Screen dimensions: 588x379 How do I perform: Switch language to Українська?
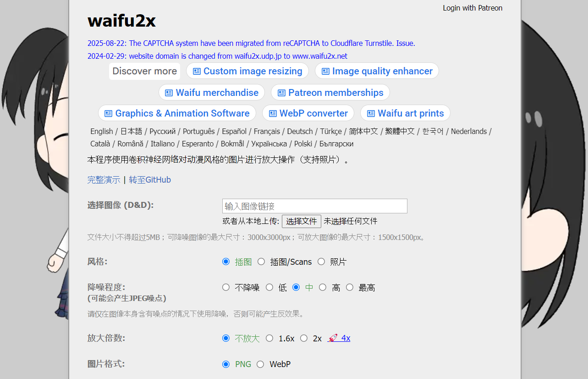point(269,144)
